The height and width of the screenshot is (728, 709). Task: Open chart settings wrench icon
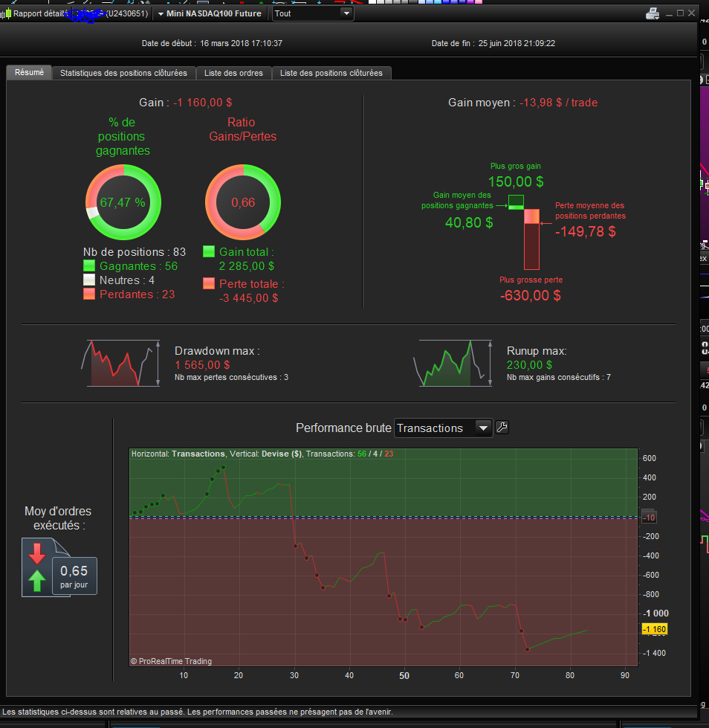(502, 427)
